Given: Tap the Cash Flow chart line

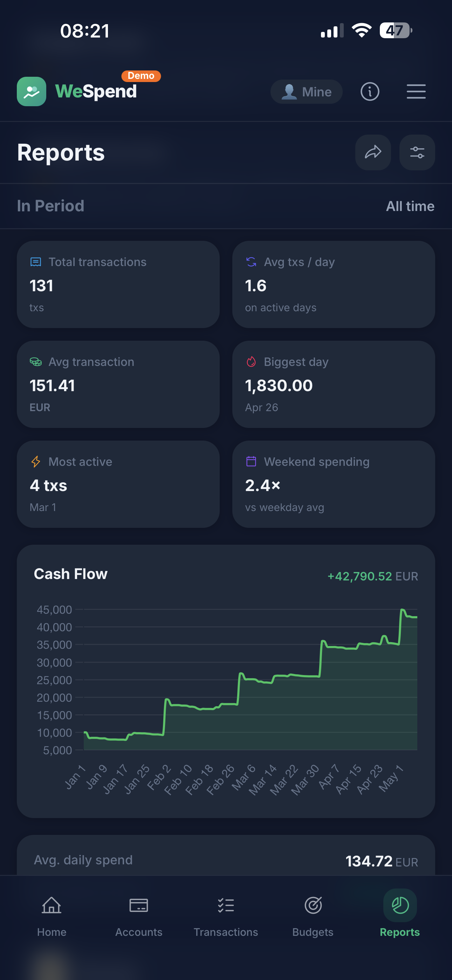Looking at the screenshot, I should pyautogui.click(x=250, y=680).
